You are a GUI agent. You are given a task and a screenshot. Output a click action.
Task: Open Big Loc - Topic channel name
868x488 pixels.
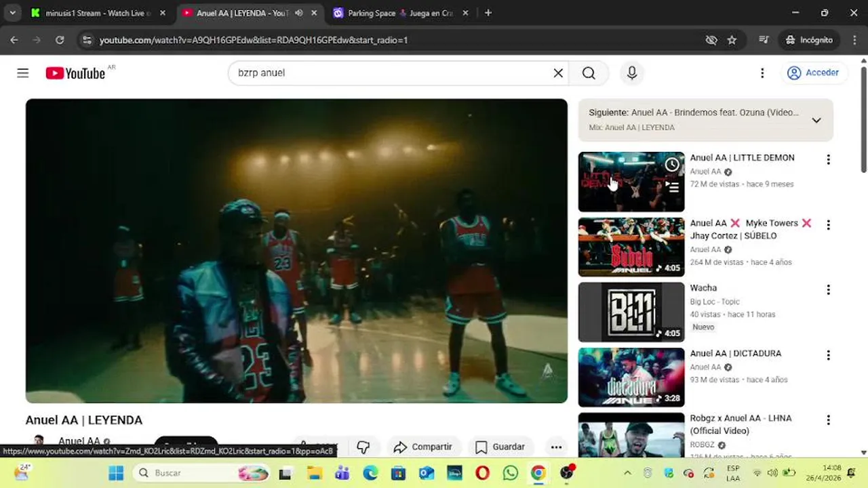[x=715, y=302]
